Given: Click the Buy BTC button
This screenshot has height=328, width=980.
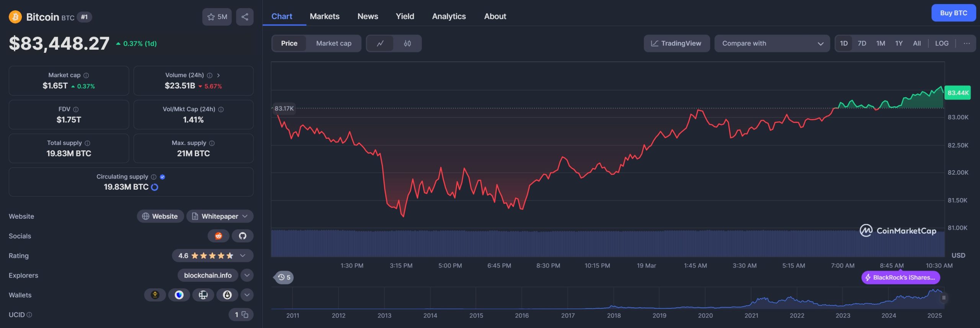Looking at the screenshot, I should click(x=953, y=13).
